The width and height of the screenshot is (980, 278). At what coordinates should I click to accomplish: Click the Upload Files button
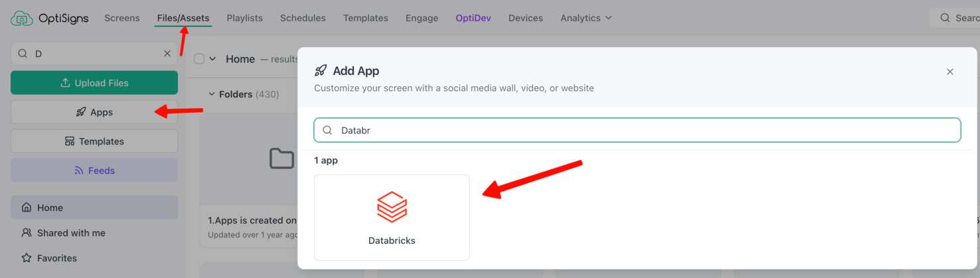click(94, 83)
